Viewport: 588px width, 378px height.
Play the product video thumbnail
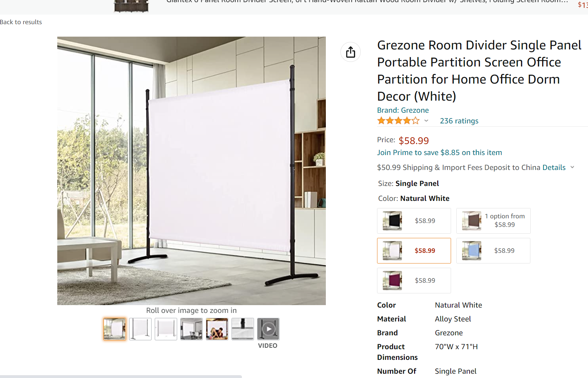click(x=268, y=329)
